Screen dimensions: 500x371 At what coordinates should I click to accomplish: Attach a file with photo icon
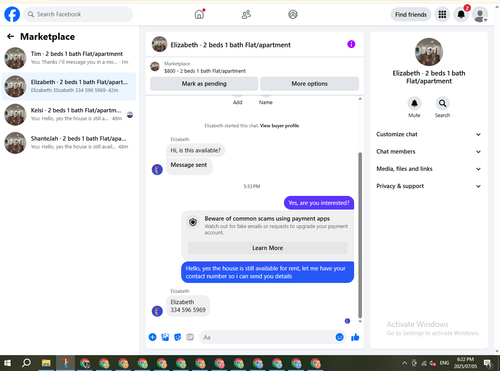pos(165,337)
